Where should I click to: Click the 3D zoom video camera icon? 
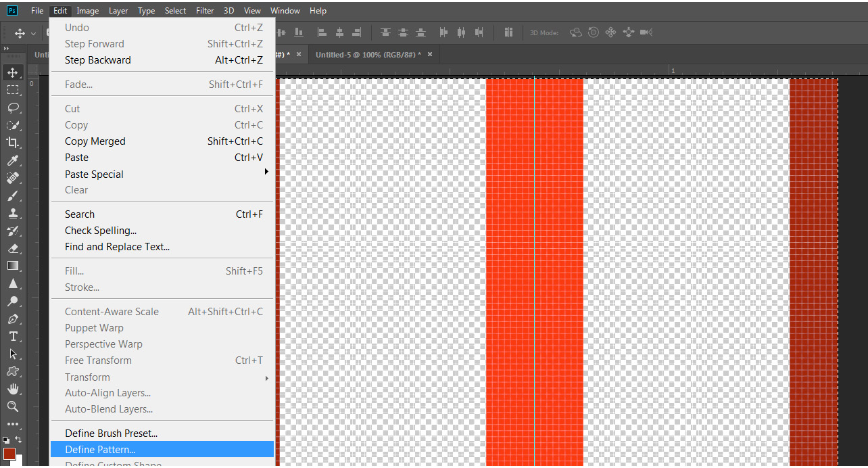[x=646, y=32]
